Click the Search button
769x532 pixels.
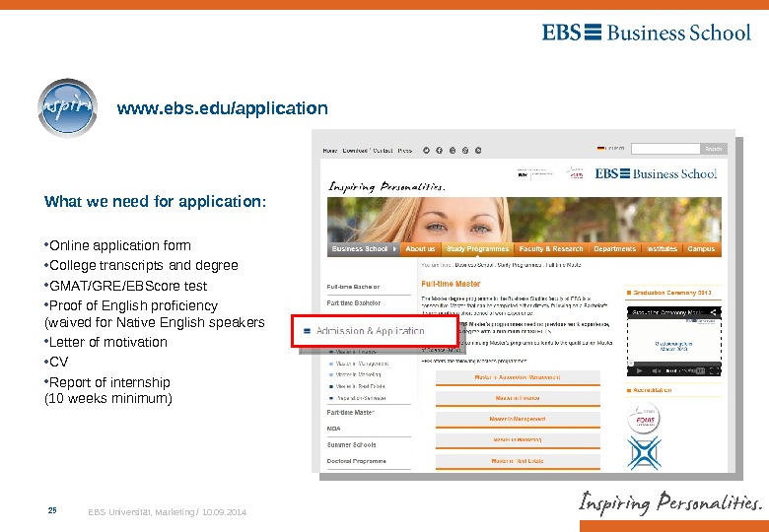tap(714, 149)
